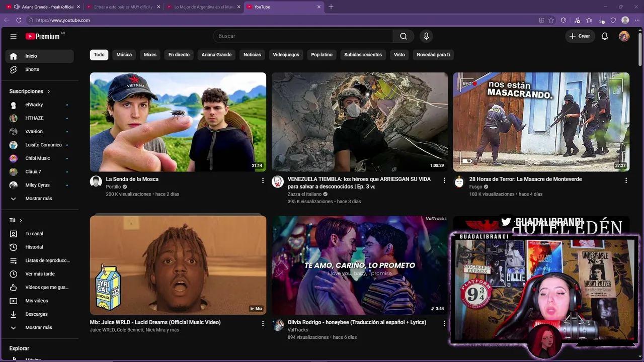644x362 pixels.
Task: Open Tu canal in the sidebar
Action: 40,234
